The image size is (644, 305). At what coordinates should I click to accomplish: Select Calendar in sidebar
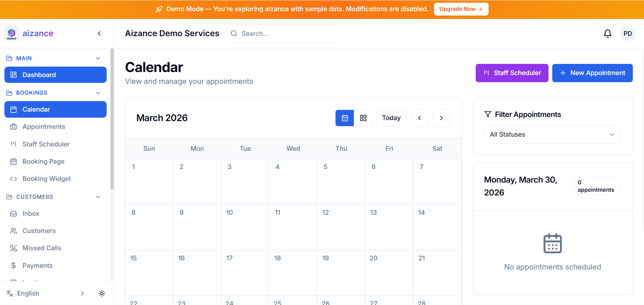coord(56,109)
